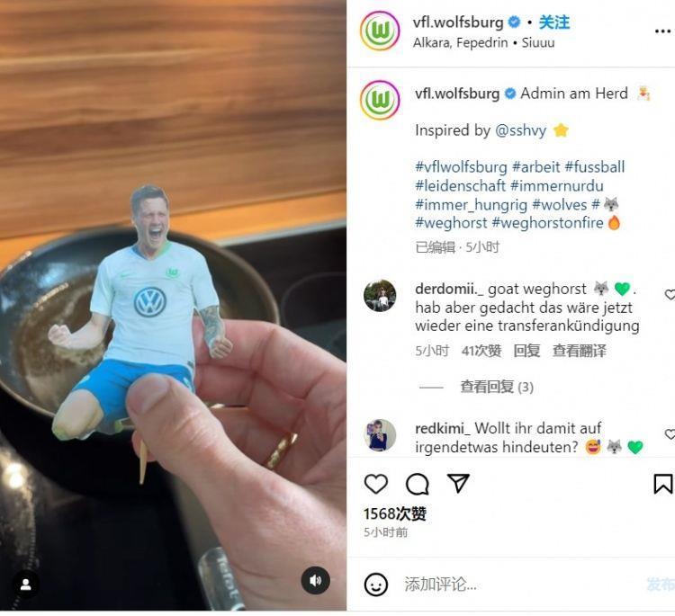Open derdomii._ profile avatar
This screenshot has height=616, width=675.
pos(380,296)
